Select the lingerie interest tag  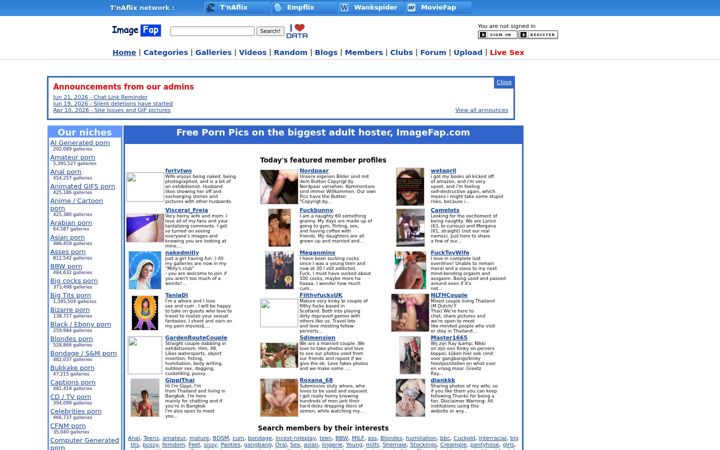pos(332,444)
